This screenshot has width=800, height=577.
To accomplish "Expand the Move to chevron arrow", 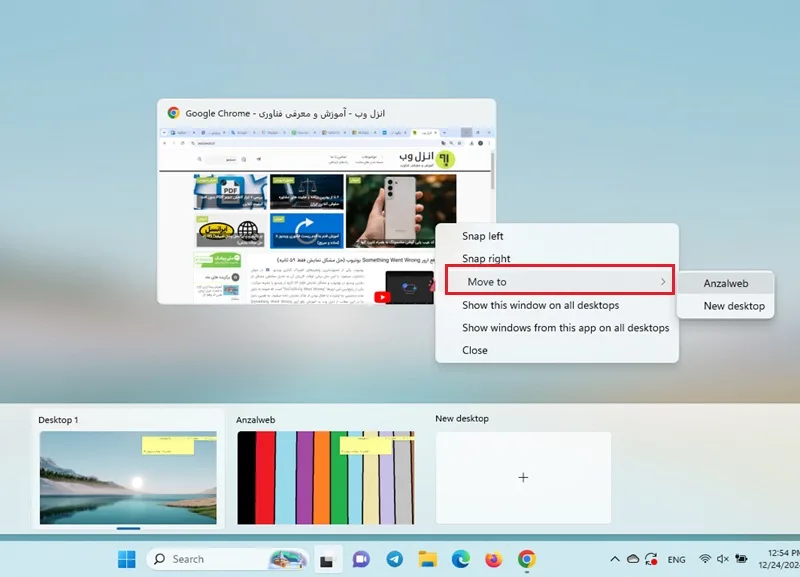I will click(663, 282).
